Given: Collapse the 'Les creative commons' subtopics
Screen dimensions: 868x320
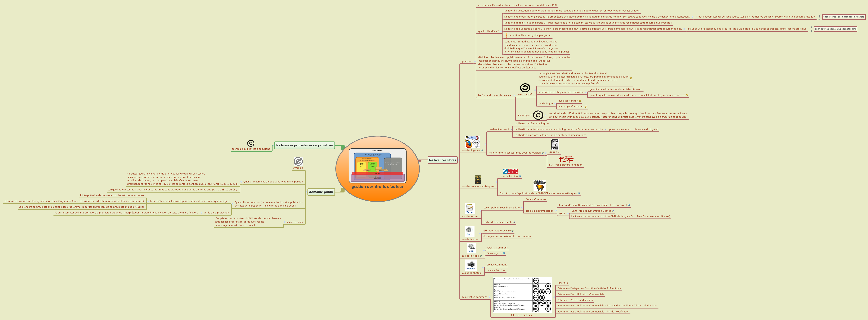Looking at the screenshot, I should [490, 297].
